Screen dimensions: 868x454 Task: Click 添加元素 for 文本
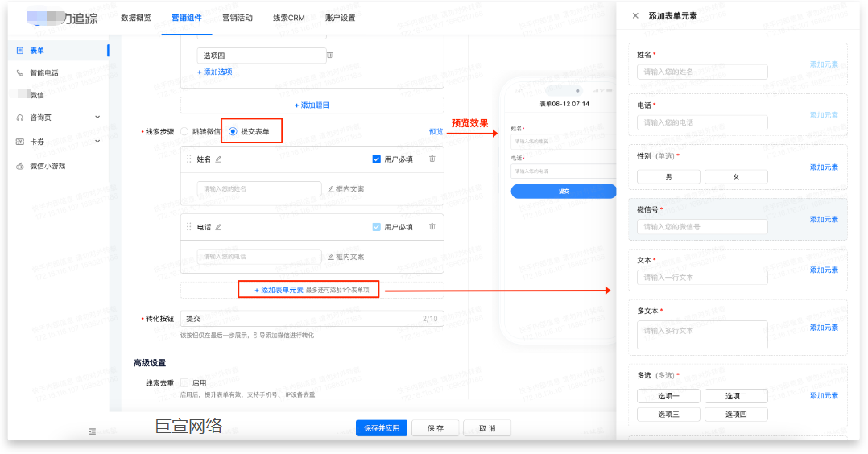[824, 270]
